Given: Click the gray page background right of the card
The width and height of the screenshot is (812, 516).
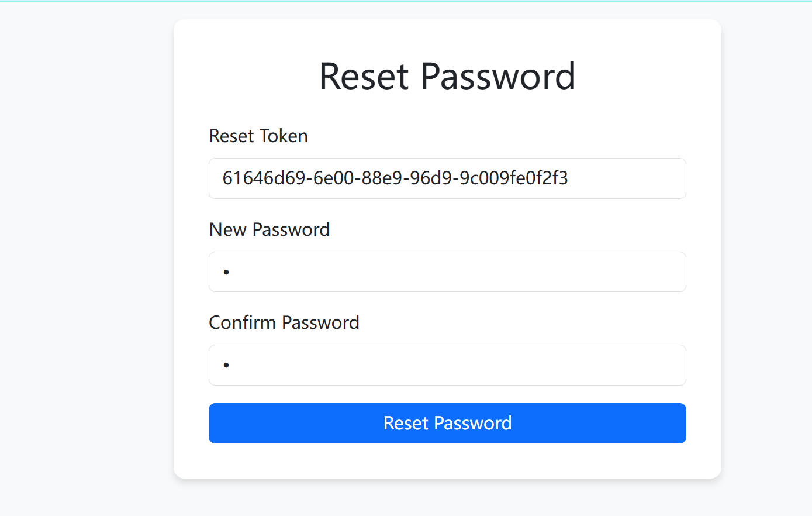Looking at the screenshot, I should (x=766, y=257).
